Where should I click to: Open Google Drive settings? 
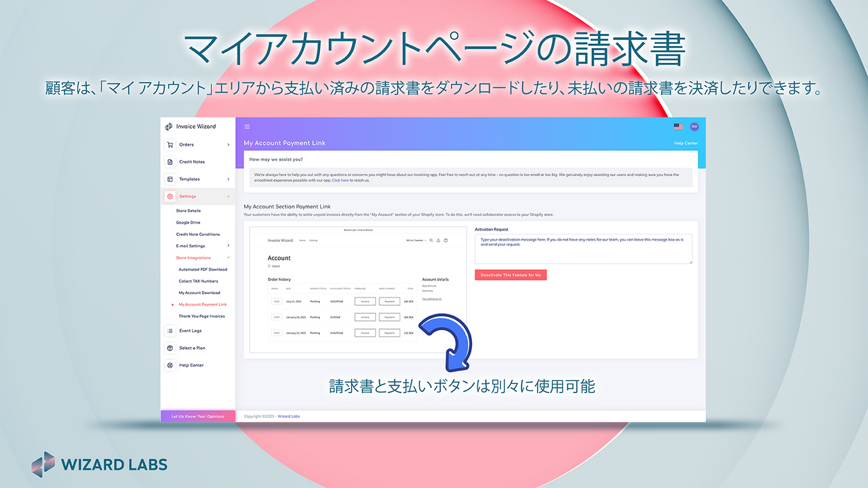click(189, 222)
